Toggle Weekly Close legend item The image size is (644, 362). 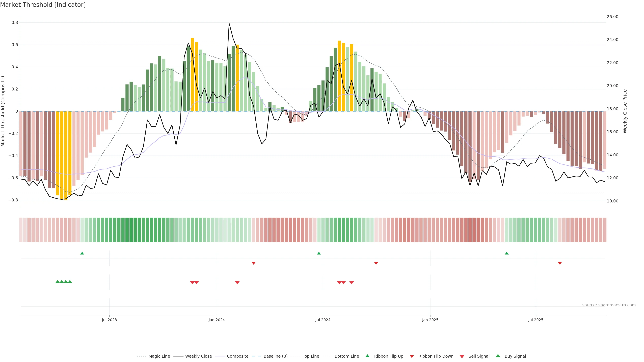(198, 356)
